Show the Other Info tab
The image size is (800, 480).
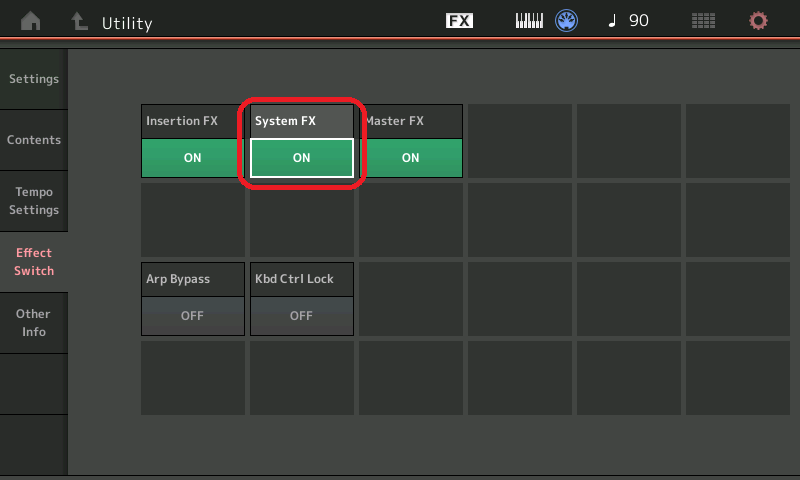(34, 323)
